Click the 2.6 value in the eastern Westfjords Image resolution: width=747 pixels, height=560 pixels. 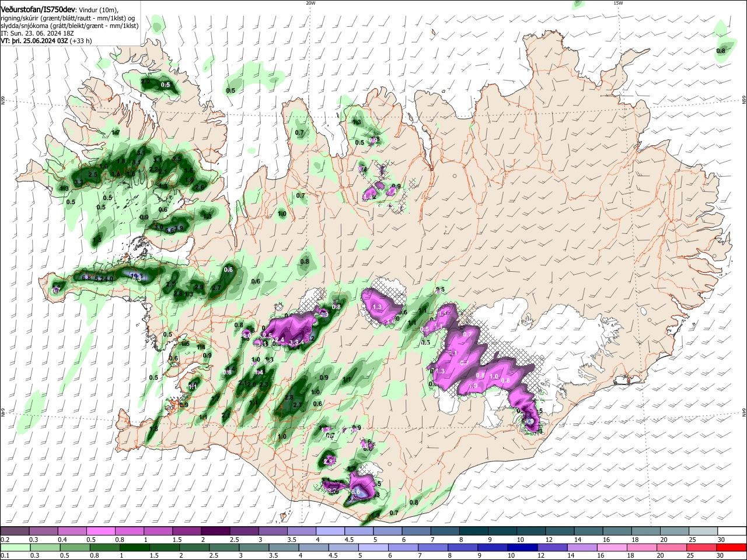tap(199, 187)
